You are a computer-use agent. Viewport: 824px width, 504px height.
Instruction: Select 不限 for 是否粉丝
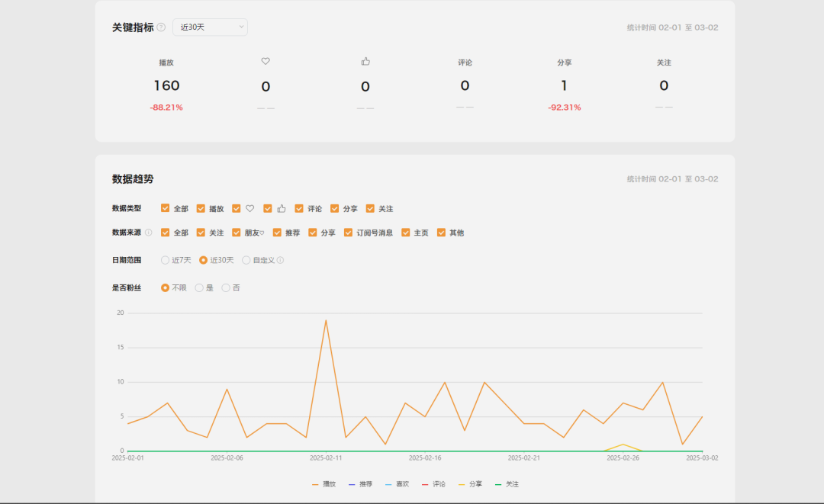[165, 287]
